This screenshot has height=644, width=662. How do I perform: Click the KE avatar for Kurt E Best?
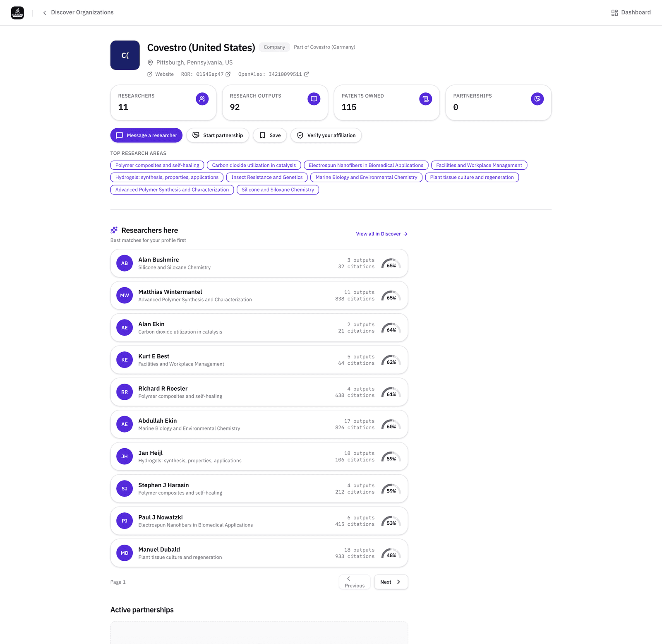[x=125, y=360]
